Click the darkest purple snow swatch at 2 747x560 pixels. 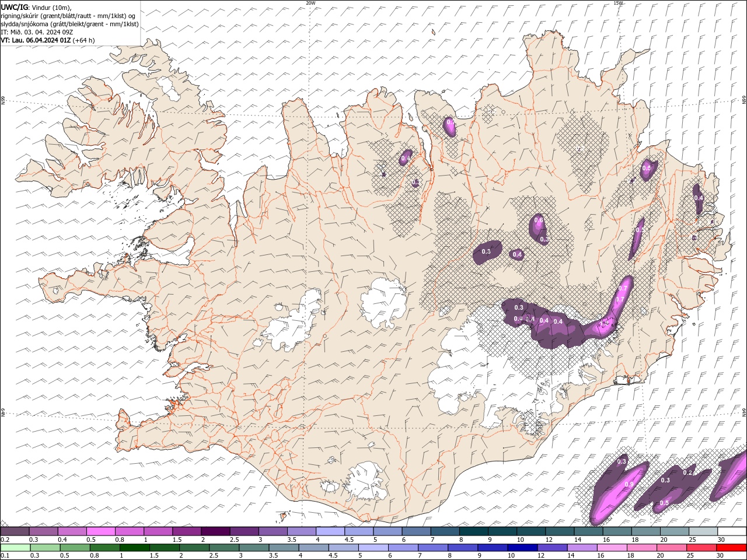coord(215,531)
